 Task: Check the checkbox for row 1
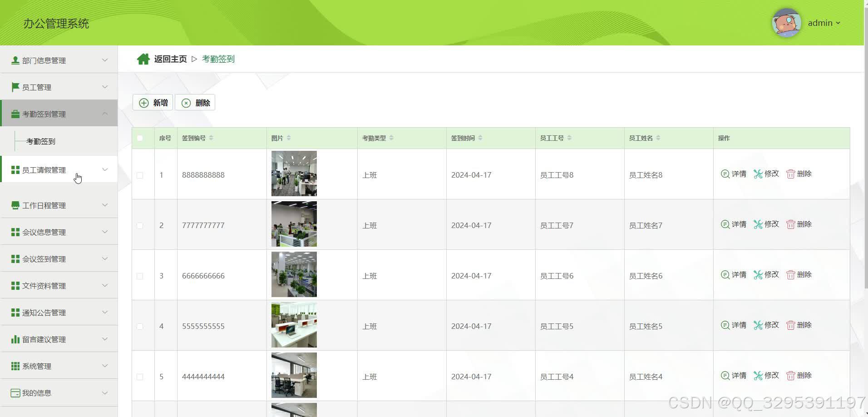(140, 175)
